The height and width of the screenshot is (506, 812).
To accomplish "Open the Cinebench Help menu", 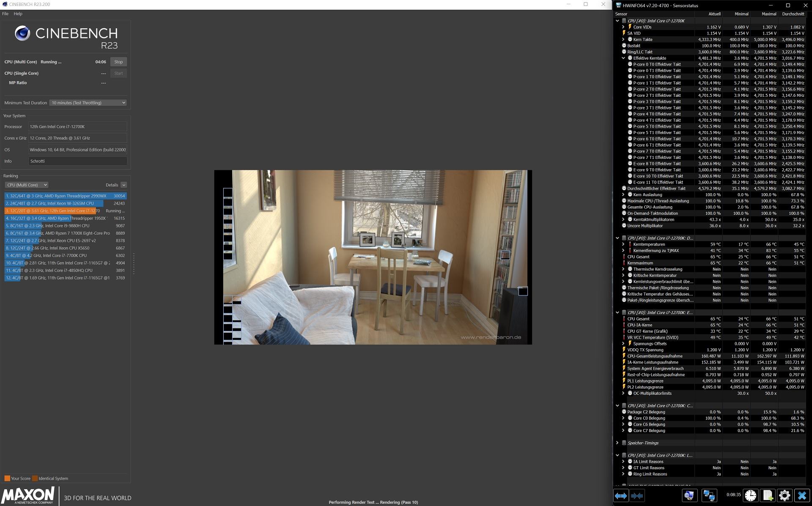I will tap(18, 14).
